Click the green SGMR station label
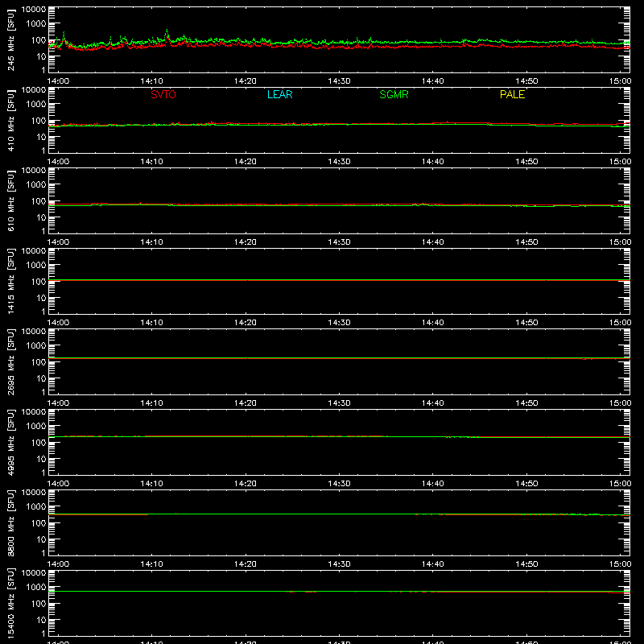Image resolution: width=644 pixels, height=644 pixels. click(394, 94)
